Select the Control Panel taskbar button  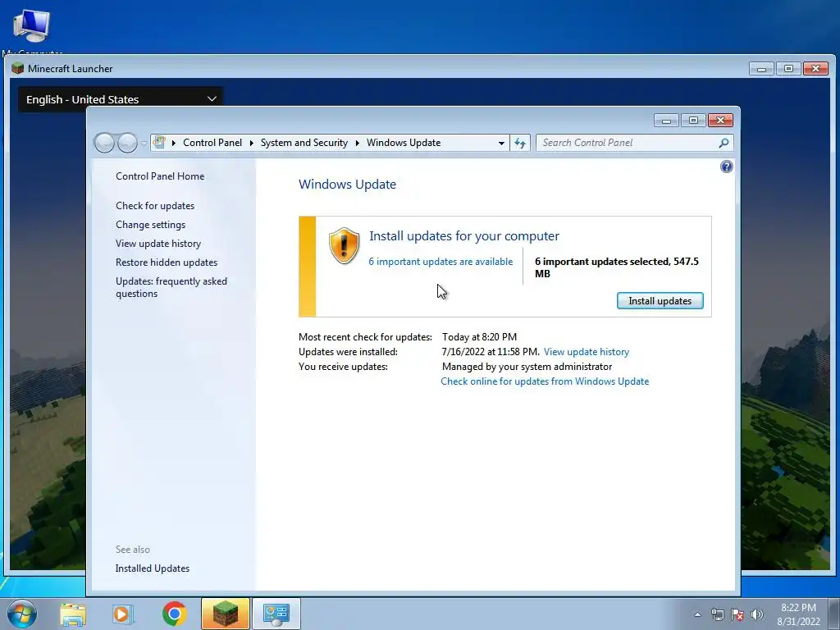[x=276, y=614]
